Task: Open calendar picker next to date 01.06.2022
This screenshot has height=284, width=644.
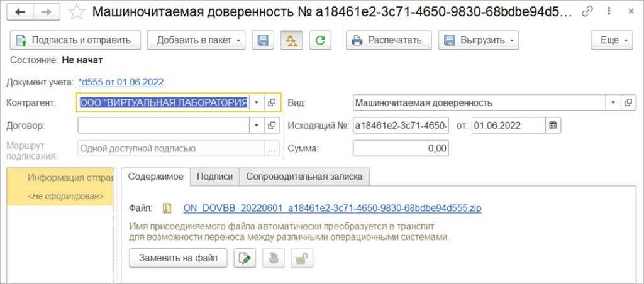Action: [x=553, y=126]
